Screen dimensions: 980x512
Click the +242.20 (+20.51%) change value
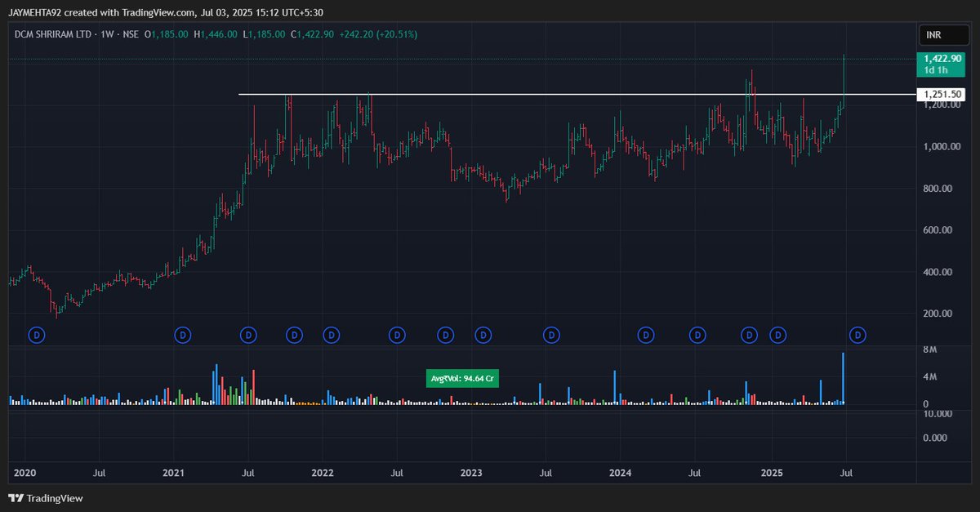378,34
